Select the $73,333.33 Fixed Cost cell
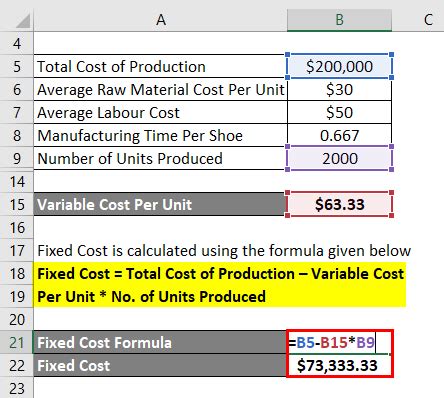 click(339, 365)
